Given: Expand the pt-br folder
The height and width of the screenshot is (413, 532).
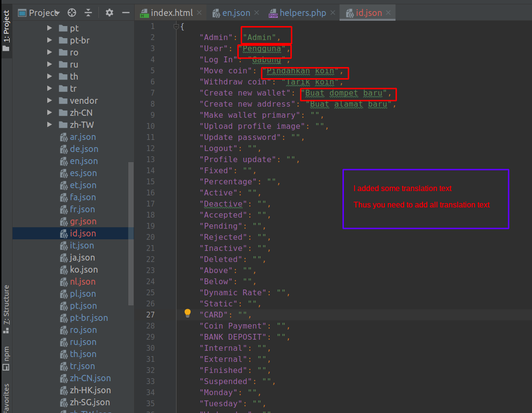Looking at the screenshot, I should (x=50, y=41).
